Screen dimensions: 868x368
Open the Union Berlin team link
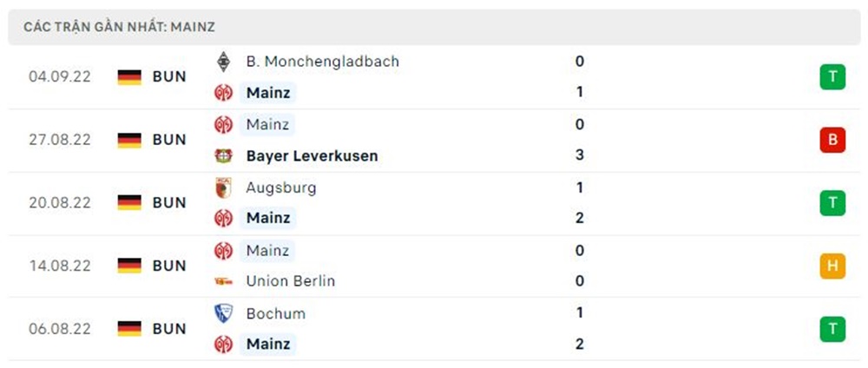290,281
